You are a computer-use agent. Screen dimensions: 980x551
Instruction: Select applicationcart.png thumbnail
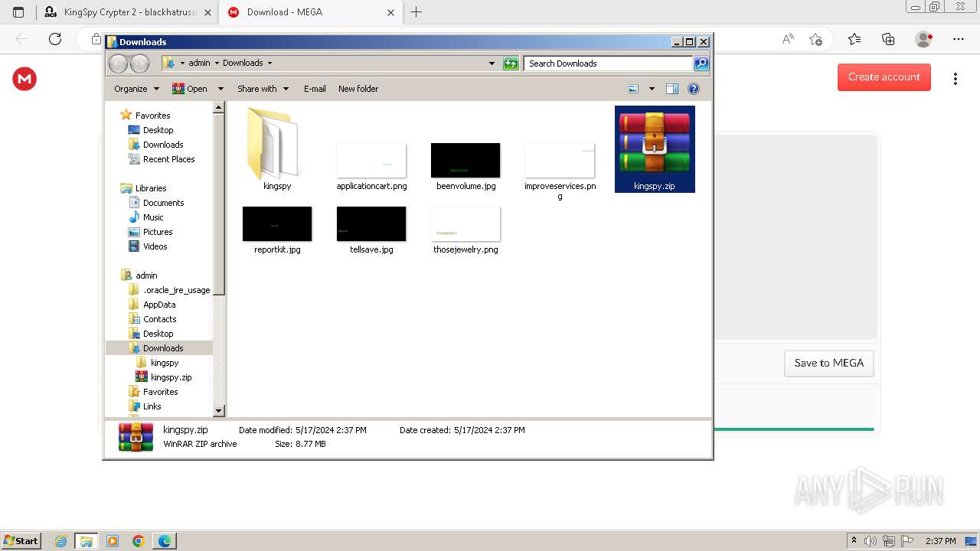(371, 161)
